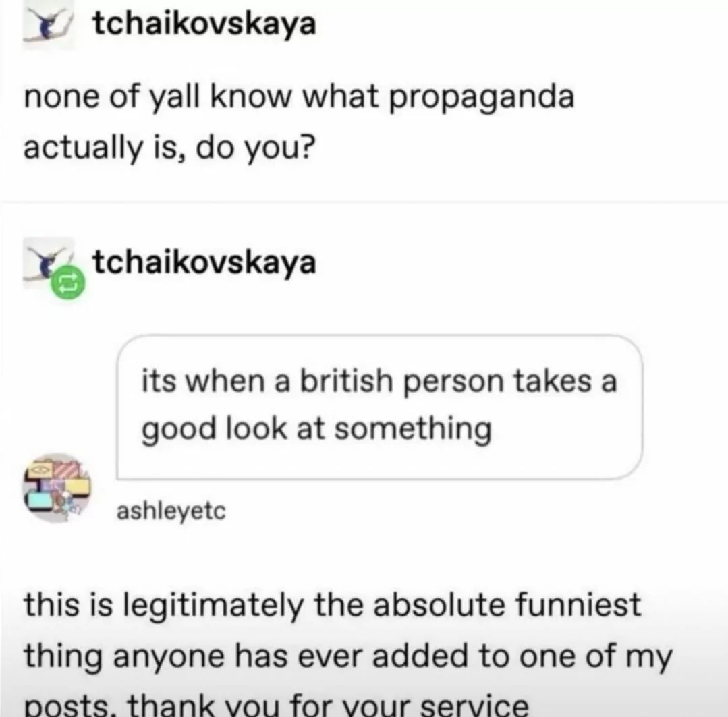Visit tchaikovskaya's blog from the top username

tap(204, 23)
